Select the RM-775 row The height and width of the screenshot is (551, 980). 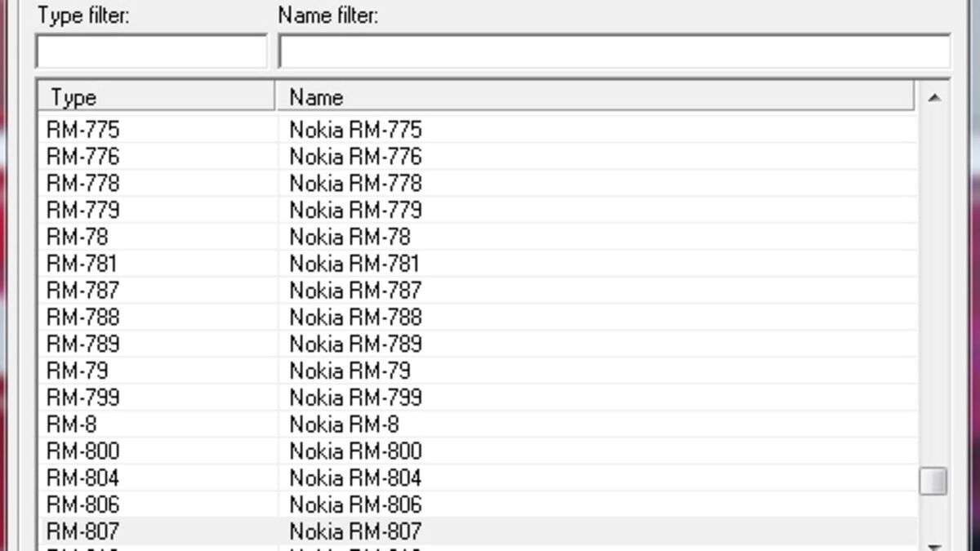coord(83,130)
